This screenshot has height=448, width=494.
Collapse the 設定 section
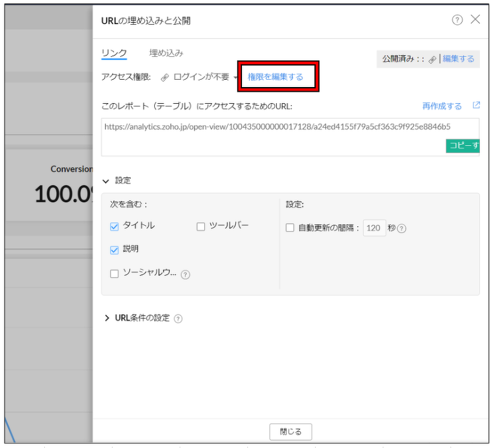106,181
